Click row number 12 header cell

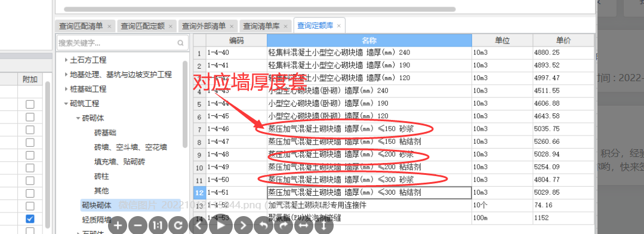(199, 193)
